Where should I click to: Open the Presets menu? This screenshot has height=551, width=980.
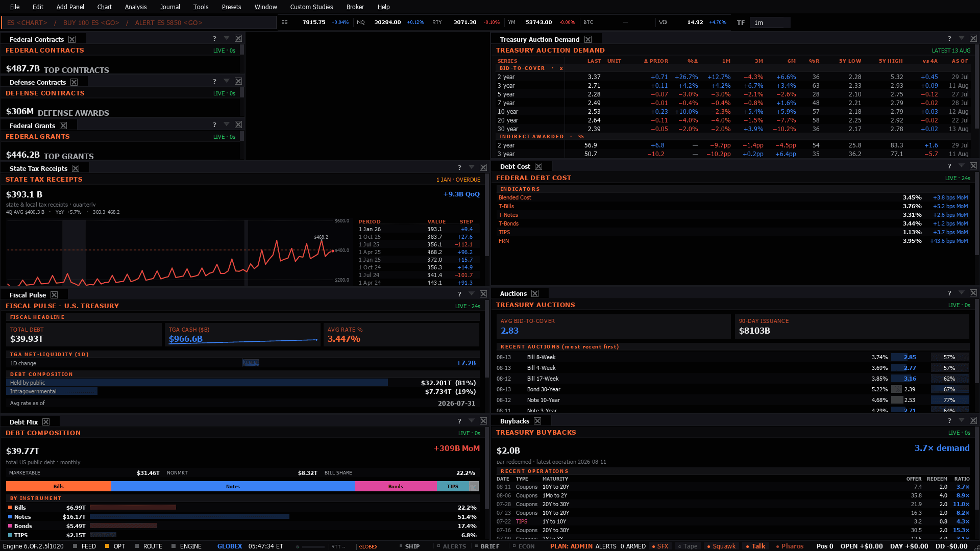[x=231, y=7]
